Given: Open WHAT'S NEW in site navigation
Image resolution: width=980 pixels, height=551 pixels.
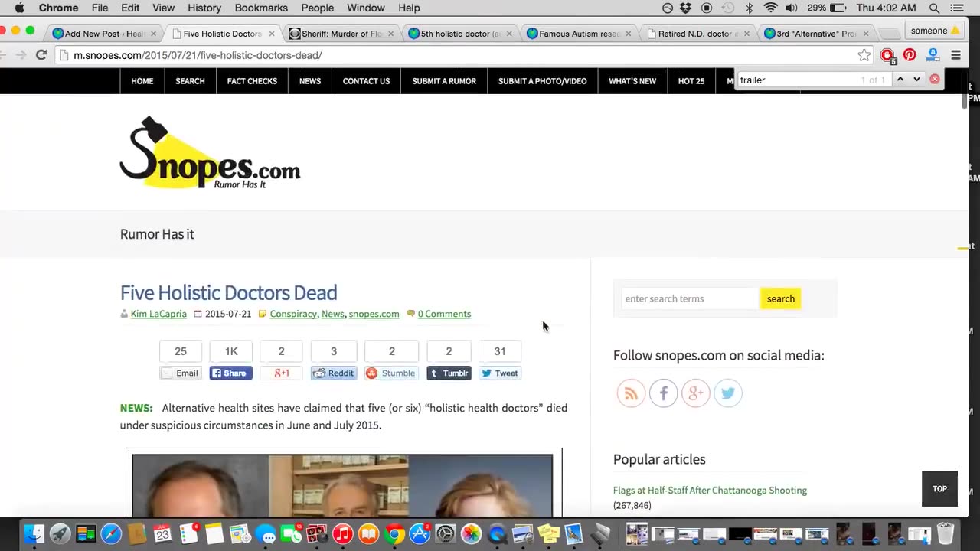Looking at the screenshot, I should pos(632,81).
